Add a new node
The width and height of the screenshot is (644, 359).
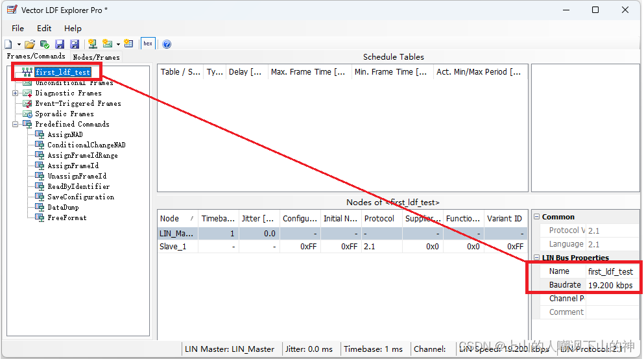pos(93,44)
